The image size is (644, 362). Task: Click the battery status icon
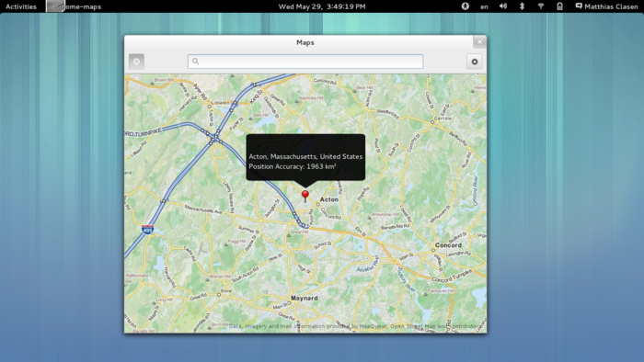[559, 6]
